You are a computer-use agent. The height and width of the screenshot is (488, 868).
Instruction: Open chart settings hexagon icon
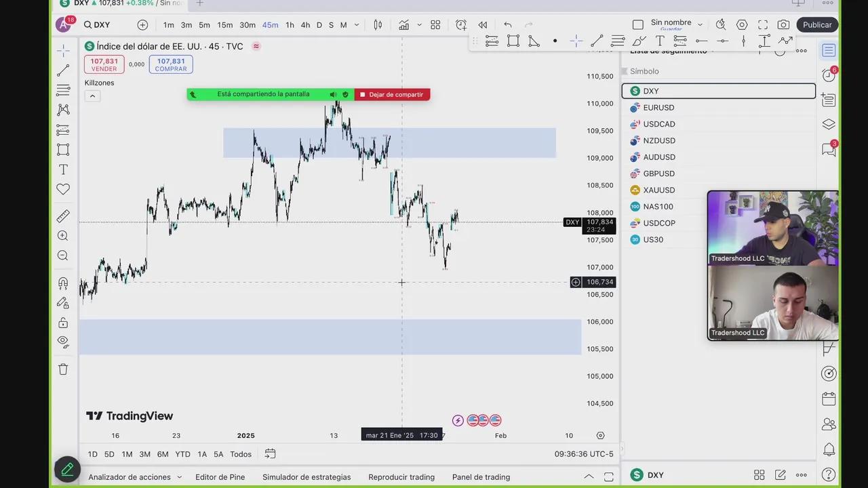click(x=742, y=25)
